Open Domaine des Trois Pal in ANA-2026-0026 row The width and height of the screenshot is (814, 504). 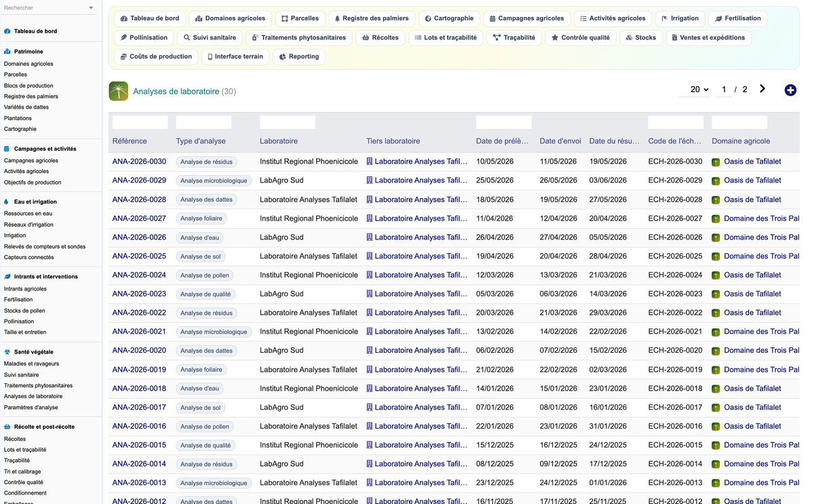[x=761, y=237]
